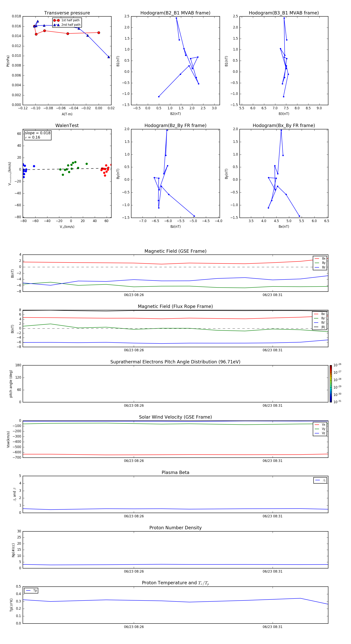Click the 'r = 0.16' annotation
Viewport: 351px width, 644px height.
click(33, 137)
